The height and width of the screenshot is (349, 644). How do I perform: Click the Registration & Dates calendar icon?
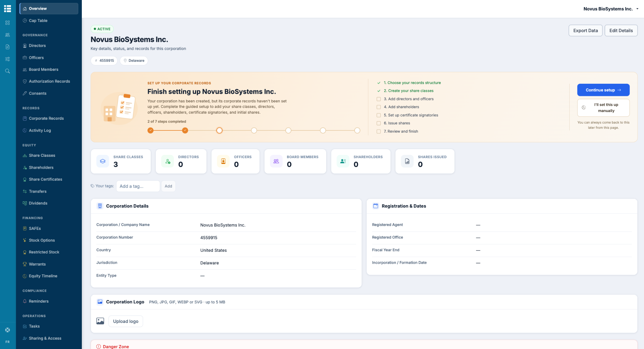coord(375,206)
